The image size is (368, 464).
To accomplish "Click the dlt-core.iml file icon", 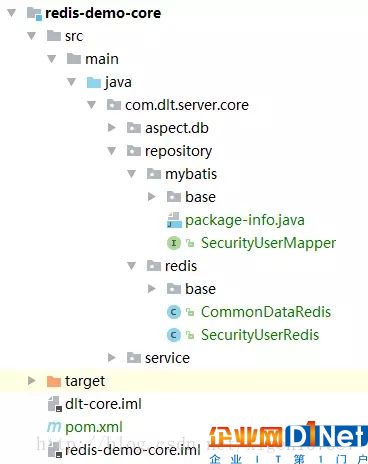I will click(x=55, y=404).
